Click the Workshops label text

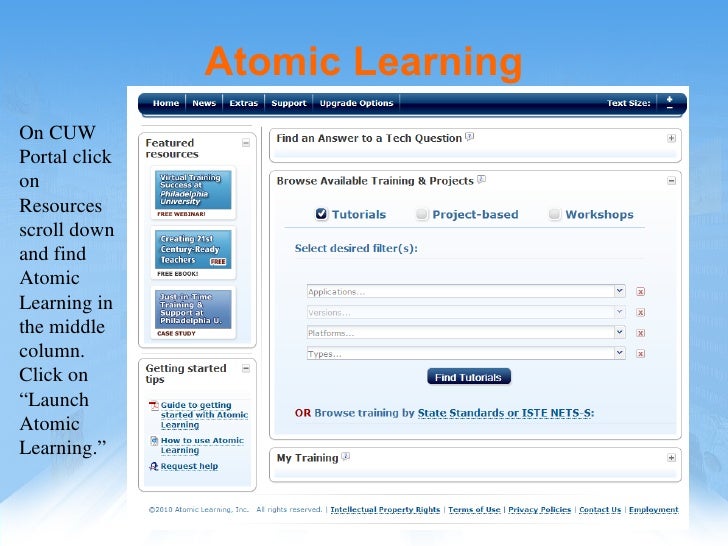click(x=599, y=214)
